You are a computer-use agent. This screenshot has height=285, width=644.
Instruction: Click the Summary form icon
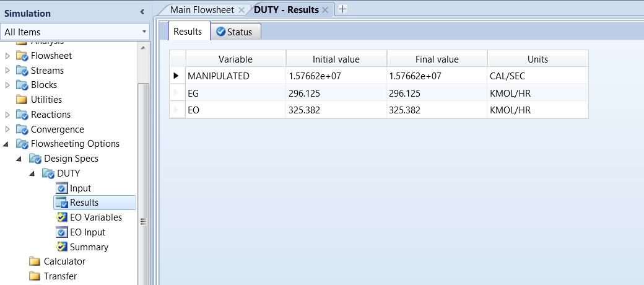(61, 247)
